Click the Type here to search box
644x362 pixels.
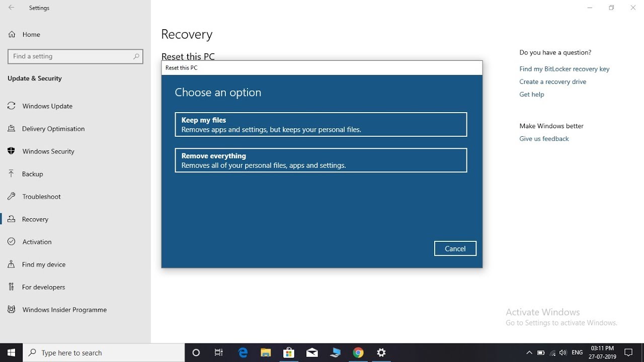tap(104, 352)
